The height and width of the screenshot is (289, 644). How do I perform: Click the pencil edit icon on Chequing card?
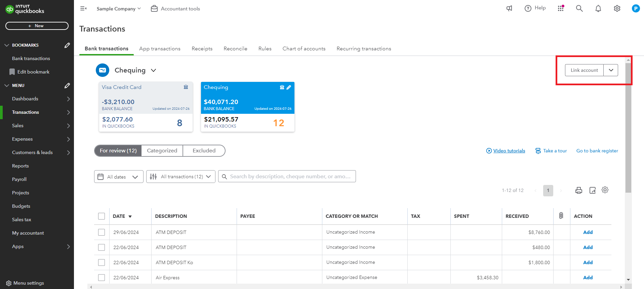coord(289,87)
